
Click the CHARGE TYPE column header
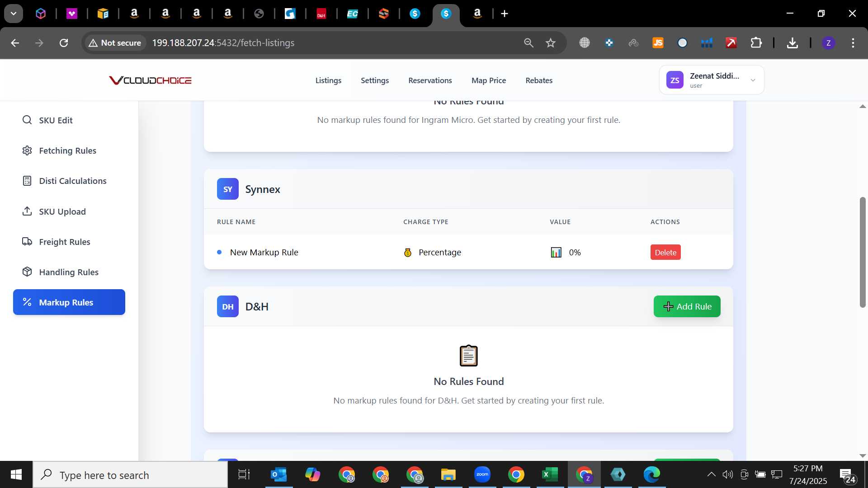pyautogui.click(x=426, y=222)
